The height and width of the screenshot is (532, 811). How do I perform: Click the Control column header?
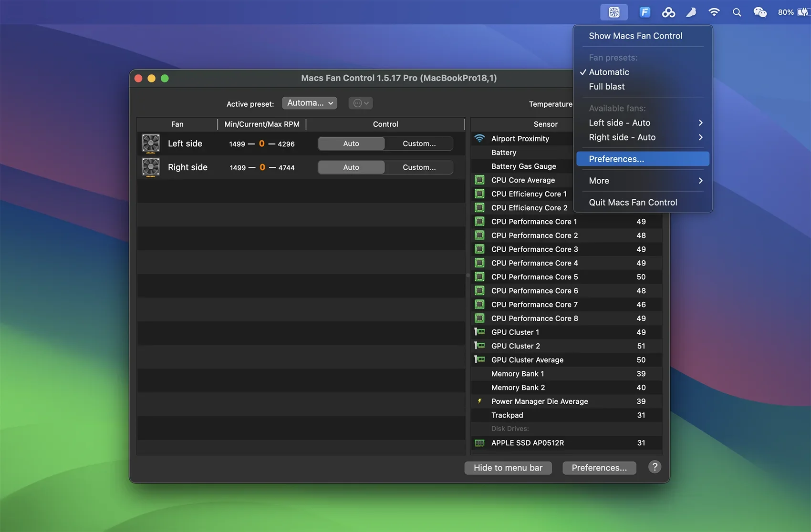385,124
